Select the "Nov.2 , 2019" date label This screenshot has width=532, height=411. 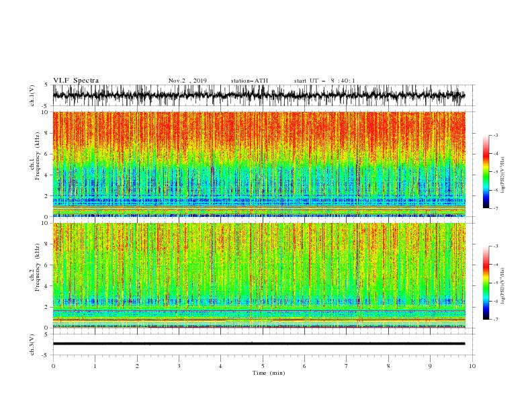(x=187, y=81)
